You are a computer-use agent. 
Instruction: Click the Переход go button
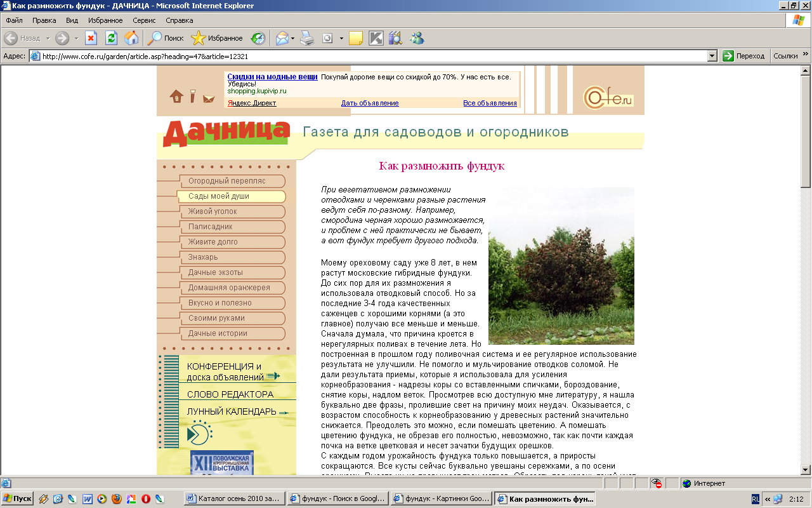[744, 56]
